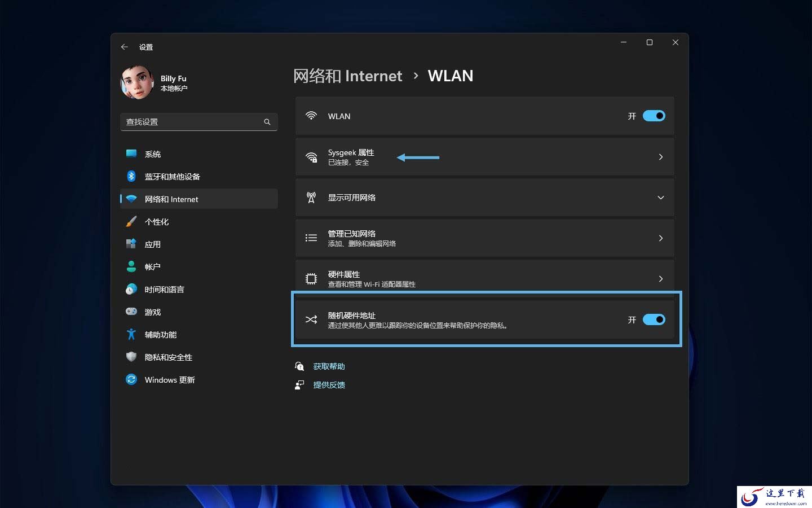
Task: Click the chevron on Sysgeek 属性 row
Action: (x=661, y=157)
